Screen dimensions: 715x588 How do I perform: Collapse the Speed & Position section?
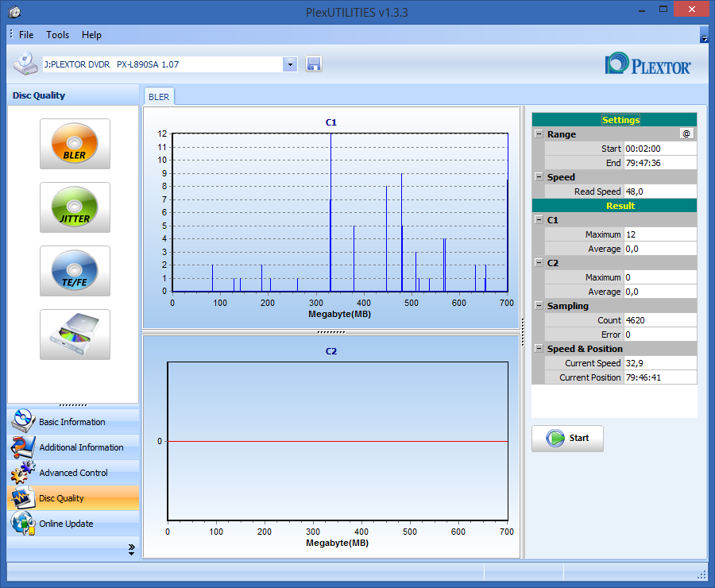click(x=539, y=348)
